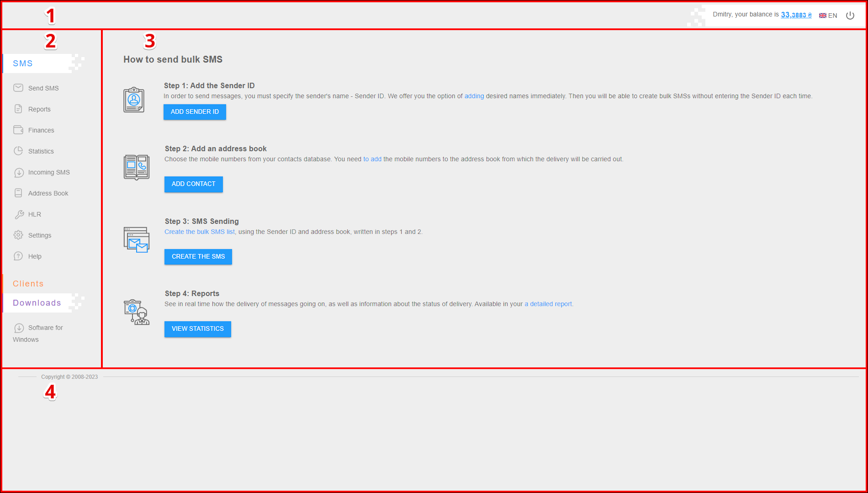Click the power logout icon
Image resolution: width=868 pixels, height=493 pixels.
pos(850,16)
